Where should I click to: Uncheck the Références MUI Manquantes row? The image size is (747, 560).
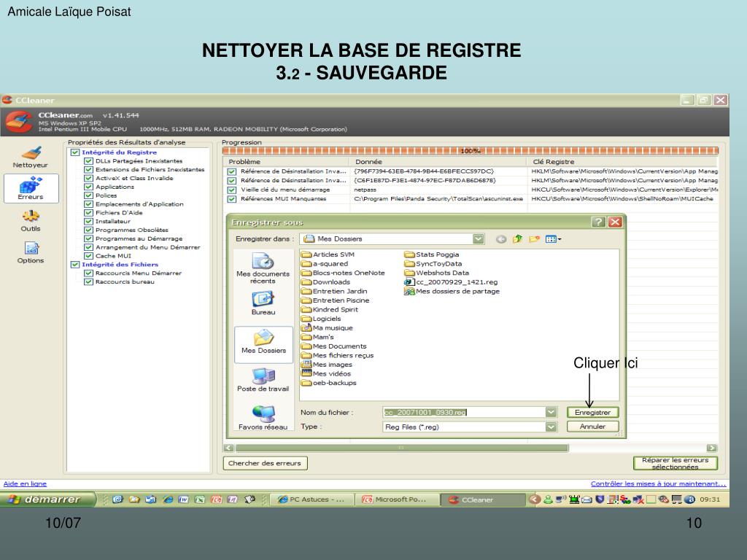[x=231, y=199]
